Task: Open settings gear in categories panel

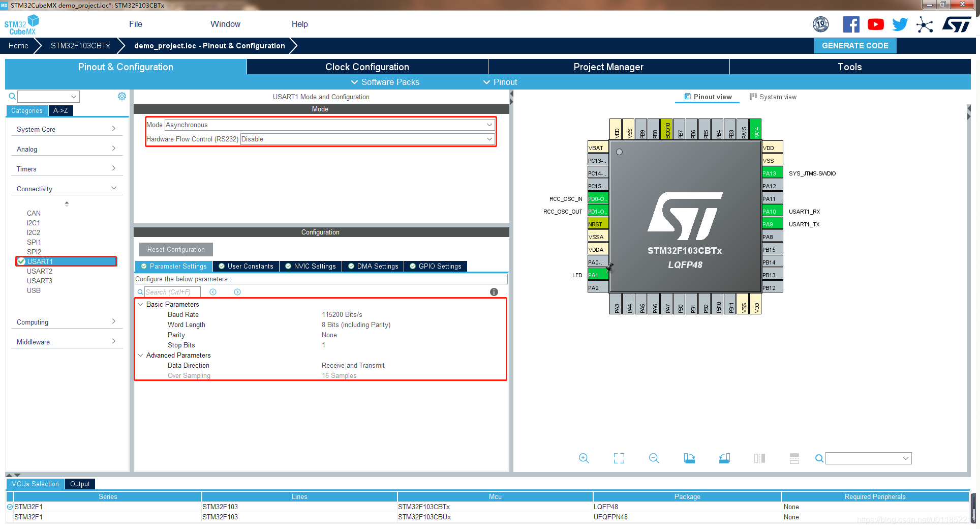Action: pos(122,96)
